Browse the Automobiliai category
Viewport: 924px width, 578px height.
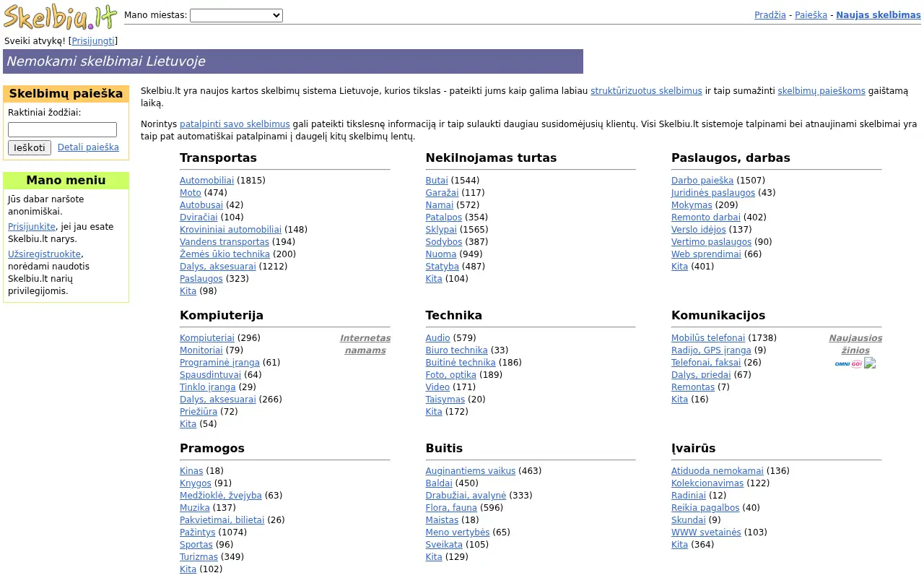206,181
